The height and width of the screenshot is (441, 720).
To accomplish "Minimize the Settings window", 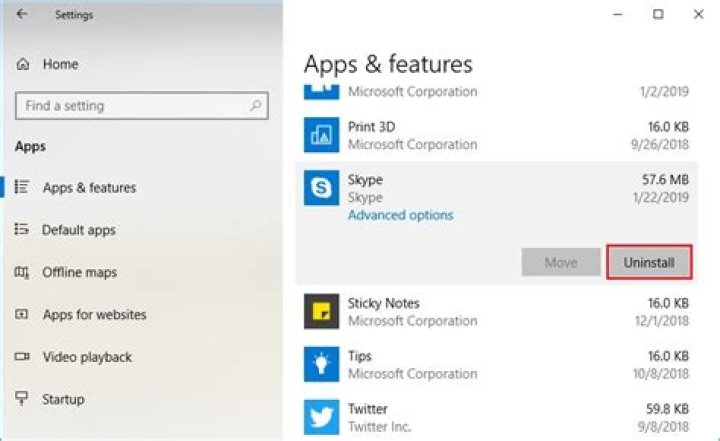I will pos(618,14).
